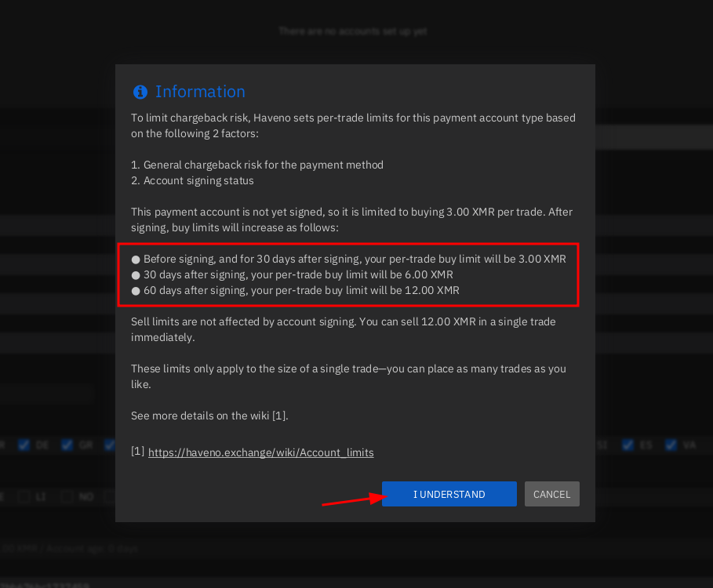Enable the LI country checkbox

click(x=24, y=496)
